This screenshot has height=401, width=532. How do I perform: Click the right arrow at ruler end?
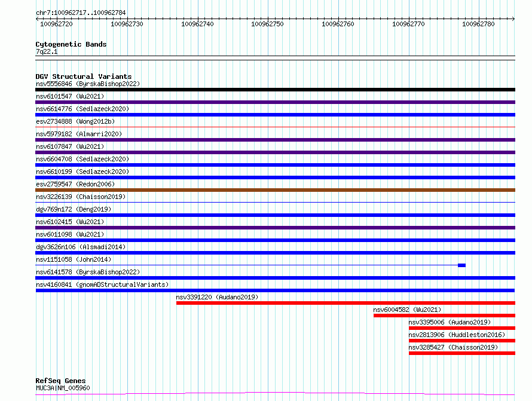click(x=513, y=19)
